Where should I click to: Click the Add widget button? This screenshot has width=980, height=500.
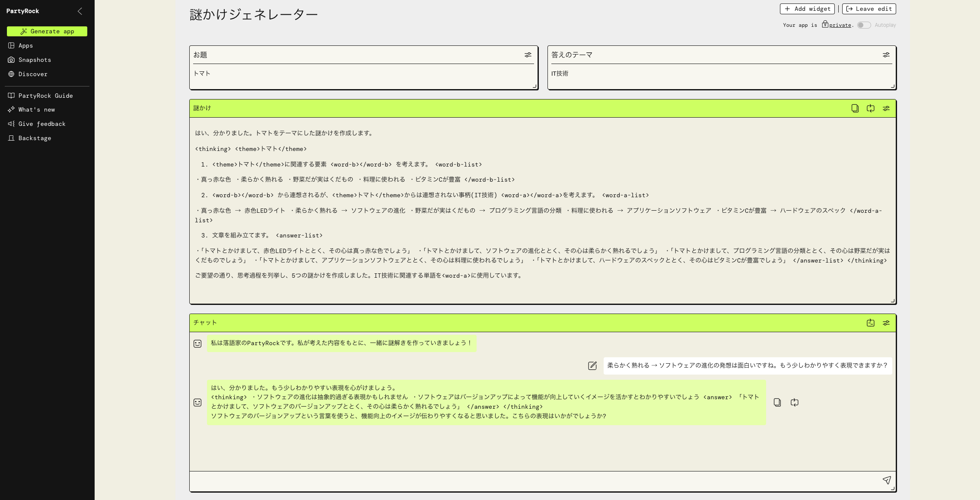pos(807,9)
